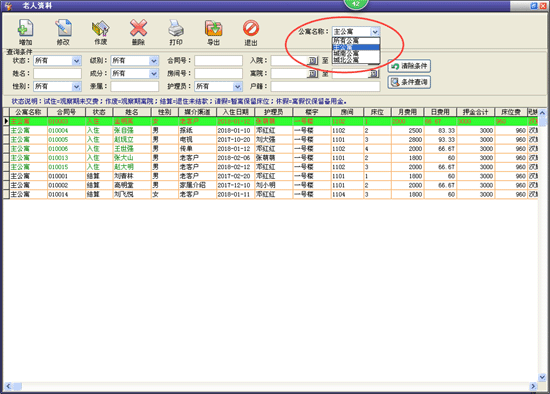The width and height of the screenshot is (550, 394).
Task: Click the 退出 exit icon
Action: coord(251,28)
